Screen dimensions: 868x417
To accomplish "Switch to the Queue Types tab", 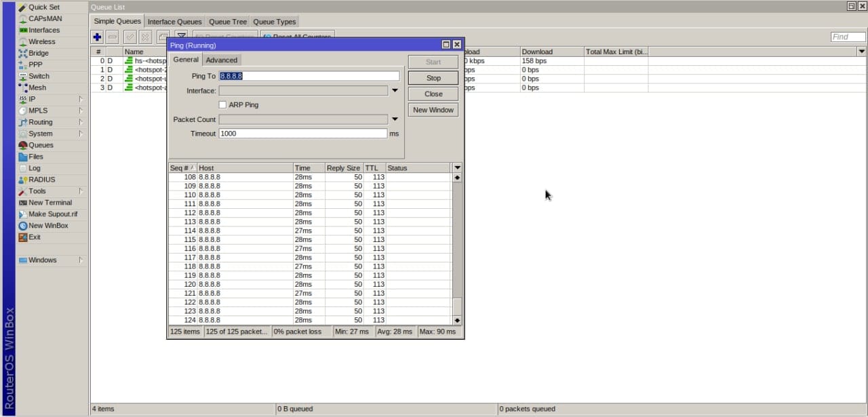I will click(x=274, y=22).
